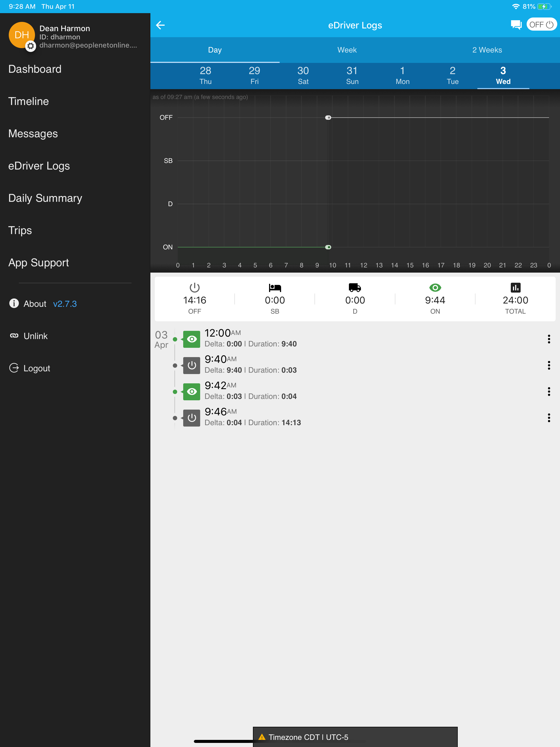Open Dashboard from sidebar
The image size is (560, 747).
(x=35, y=69)
